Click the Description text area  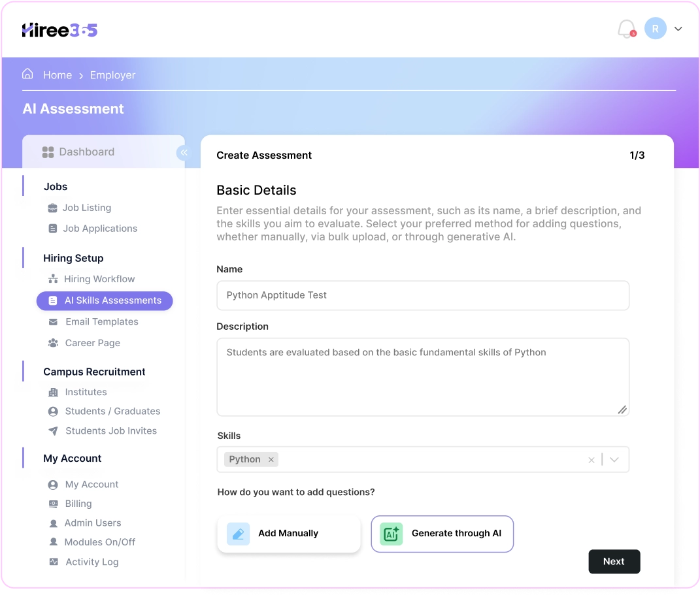click(x=423, y=377)
